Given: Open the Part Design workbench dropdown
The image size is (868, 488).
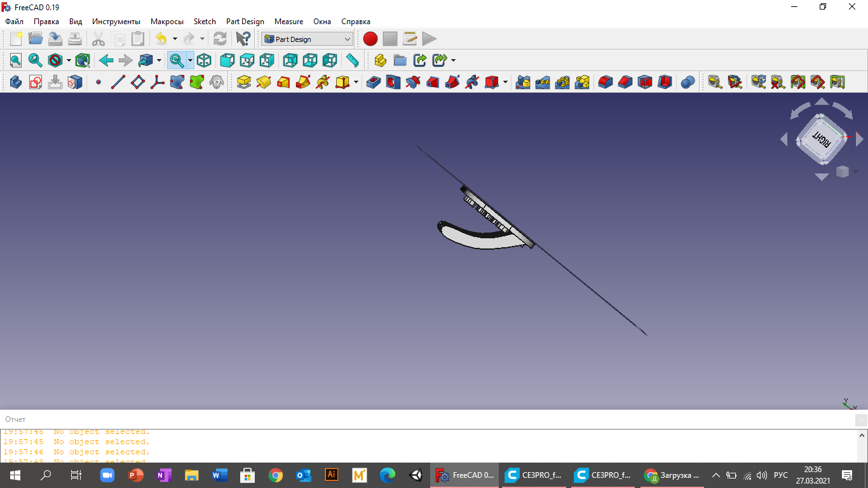Looking at the screenshot, I should click(308, 39).
